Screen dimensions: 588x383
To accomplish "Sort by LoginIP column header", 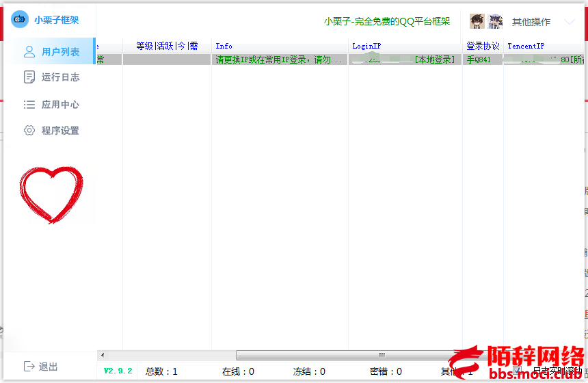I will [405, 46].
